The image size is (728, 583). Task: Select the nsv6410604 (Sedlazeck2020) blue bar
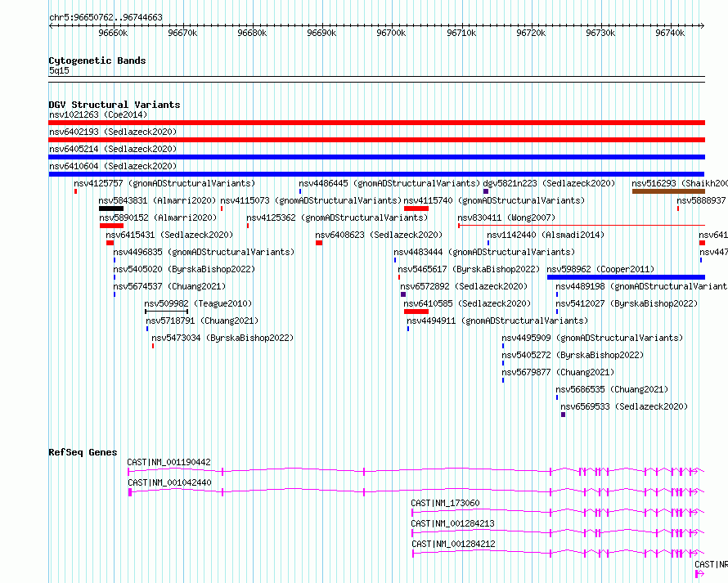pos(376,174)
